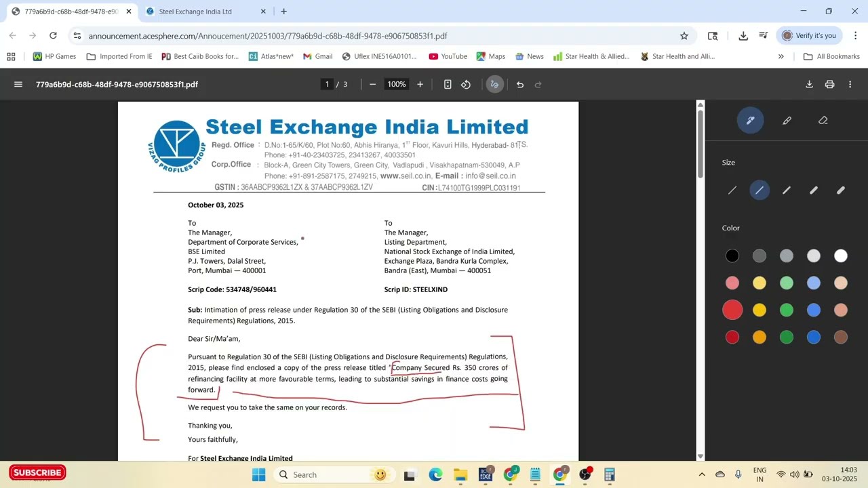Select the pen drawing tool in annotation panel

750,121
